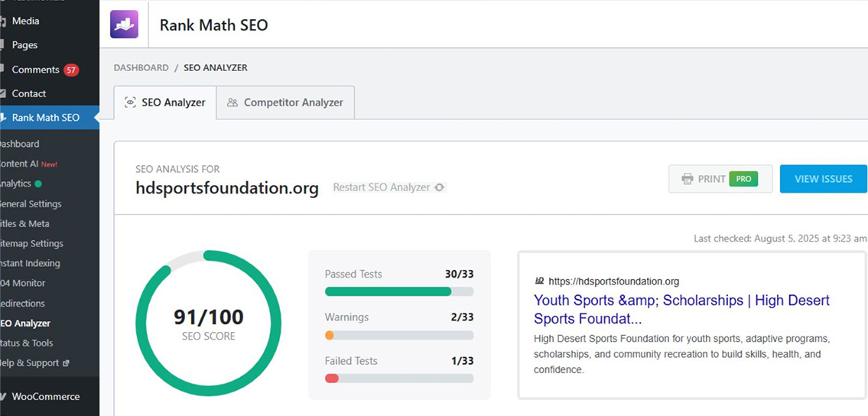Image resolution: width=868 pixels, height=416 pixels.
Task: Click the 1/33 failed tests count
Action: point(462,361)
